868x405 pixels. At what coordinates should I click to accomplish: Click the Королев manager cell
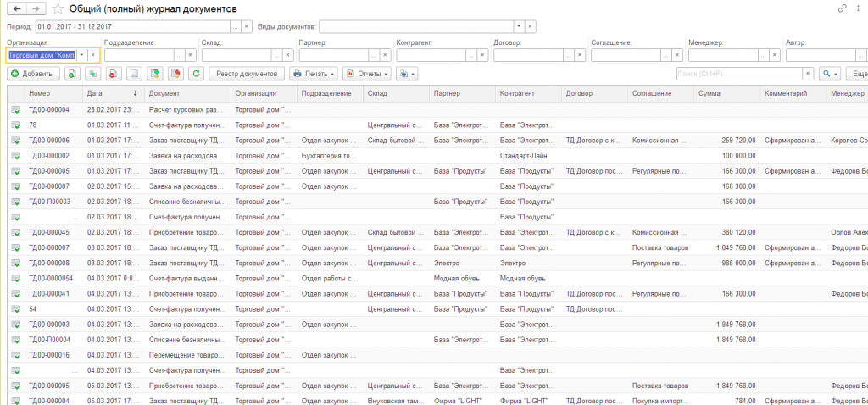pyautogui.click(x=848, y=141)
